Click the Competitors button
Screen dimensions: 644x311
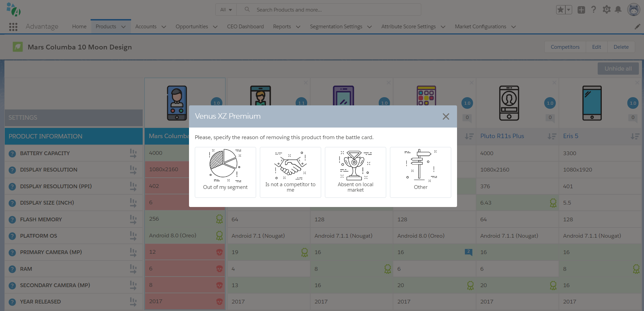tap(565, 47)
